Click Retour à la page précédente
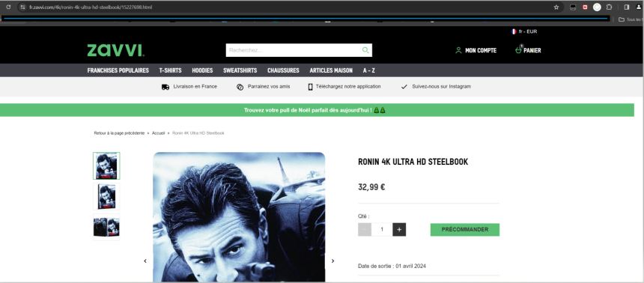The image size is (644, 283). click(119, 133)
